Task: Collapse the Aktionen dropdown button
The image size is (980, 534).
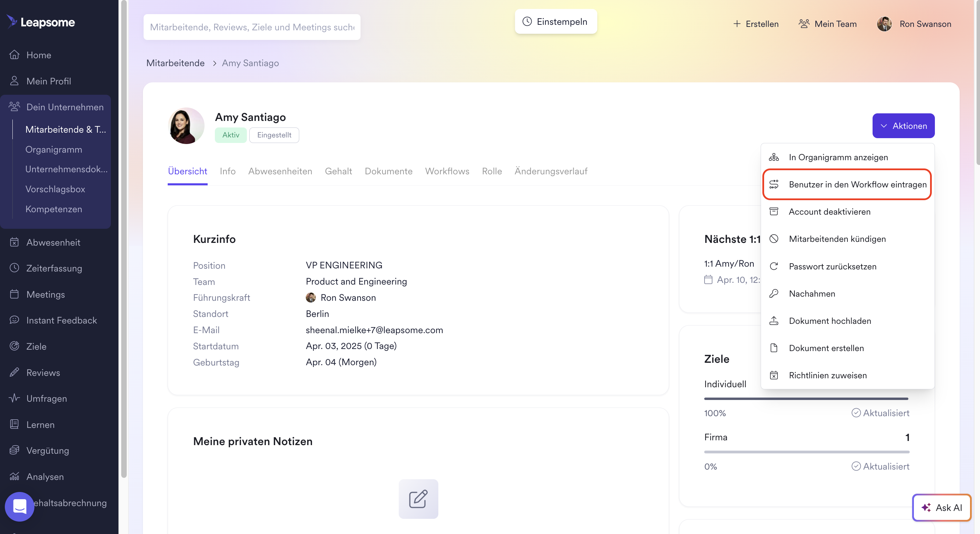Action: (x=903, y=126)
